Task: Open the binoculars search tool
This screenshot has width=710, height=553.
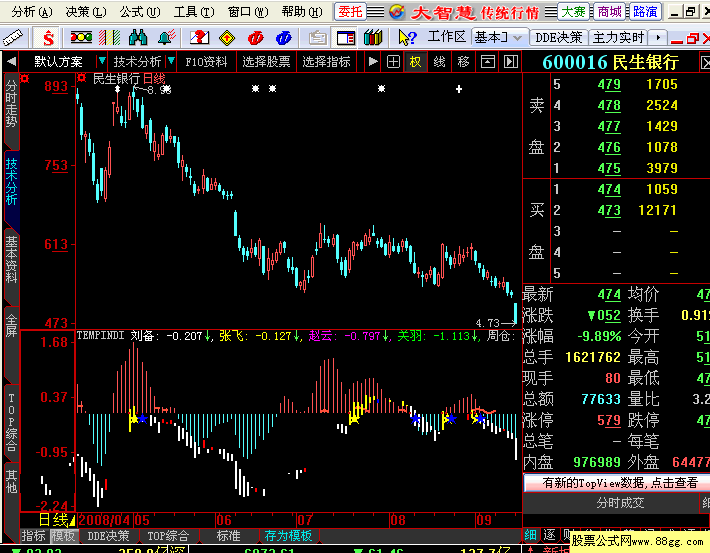Action: (138, 38)
